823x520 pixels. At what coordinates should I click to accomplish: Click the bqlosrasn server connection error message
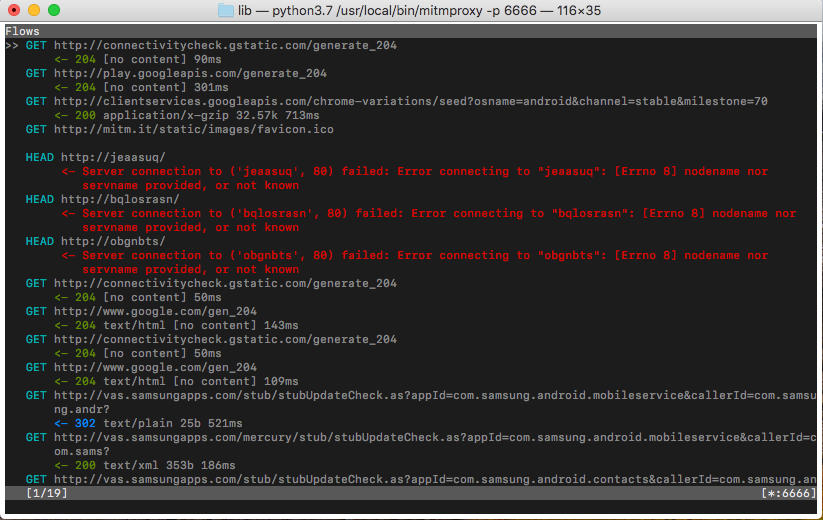pos(429,220)
